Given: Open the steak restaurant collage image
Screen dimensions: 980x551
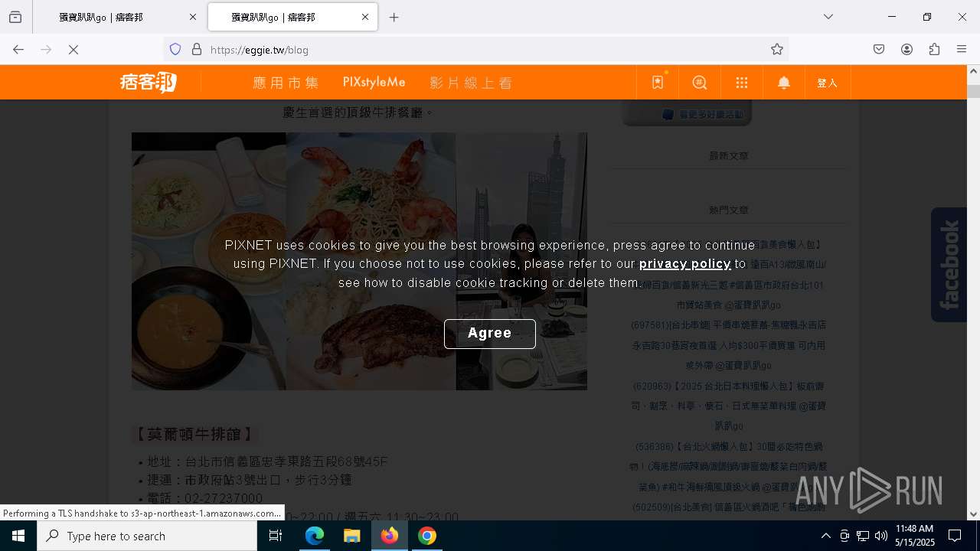Looking at the screenshot, I should [x=359, y=261].
